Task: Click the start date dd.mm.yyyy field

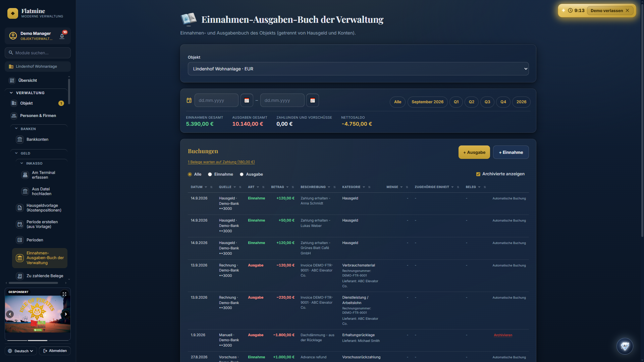Action: [x=216, y=100]
